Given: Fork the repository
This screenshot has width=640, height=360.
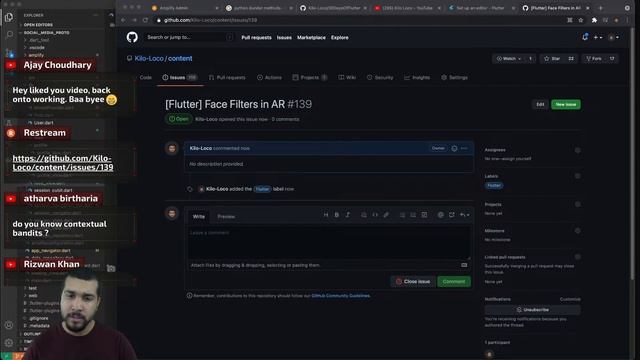Looking at the screenshot, I should tap(594, 59).
